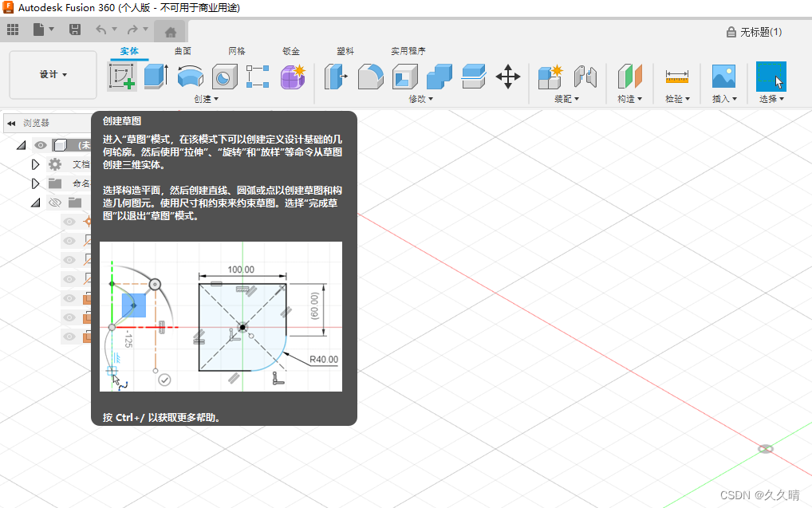The height and width of the screenshot is (508, 812).
Task: Select the purple Create Form tool
Action: [293, 77]
